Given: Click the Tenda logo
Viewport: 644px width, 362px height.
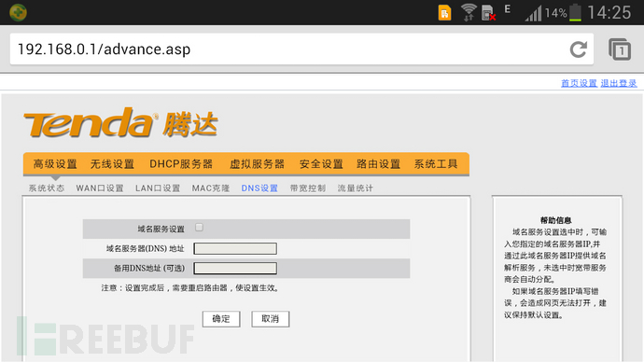Looking at the screenshot, I should click(x=120, y=122).
